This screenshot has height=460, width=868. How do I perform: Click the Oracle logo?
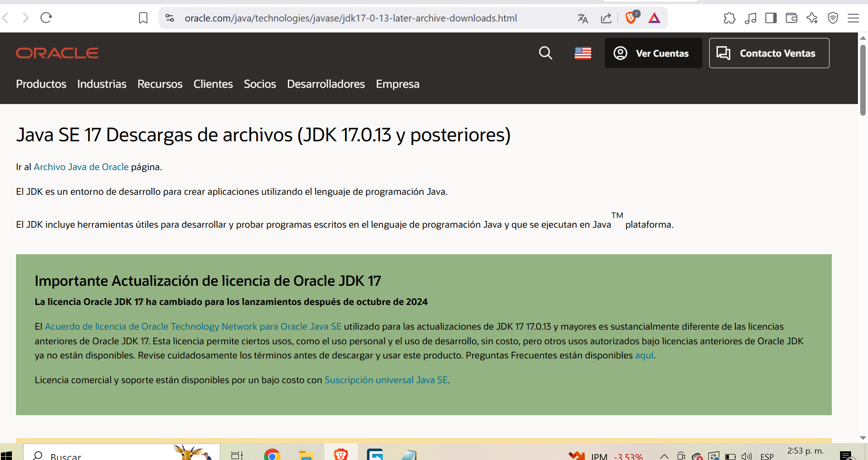coord(57,53)
